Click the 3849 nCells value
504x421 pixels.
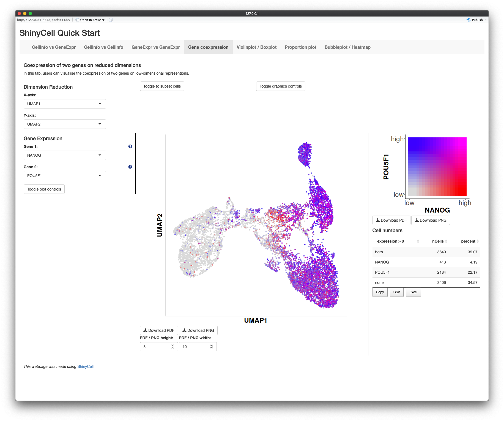[441, 252]
